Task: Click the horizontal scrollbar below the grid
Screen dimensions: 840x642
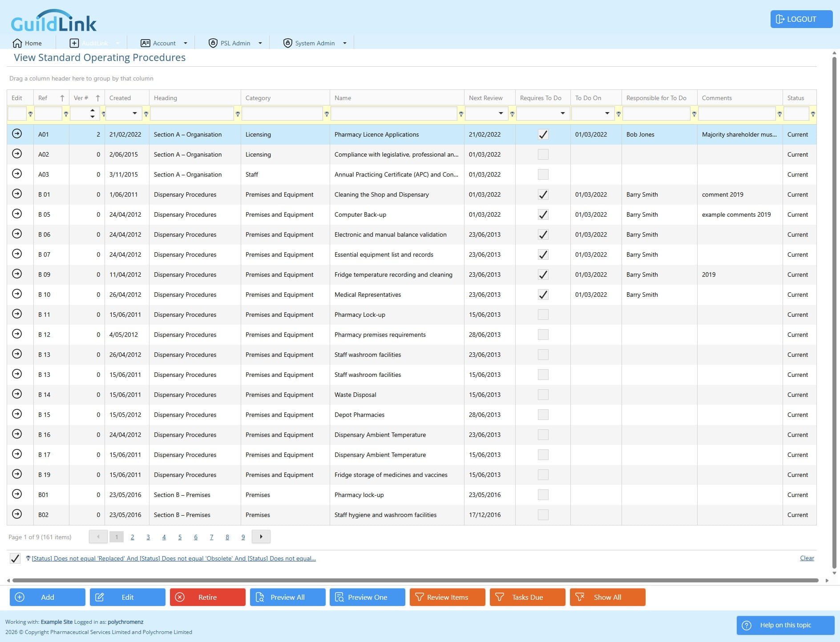Action: pyautogui.click(x=415, y=580)
